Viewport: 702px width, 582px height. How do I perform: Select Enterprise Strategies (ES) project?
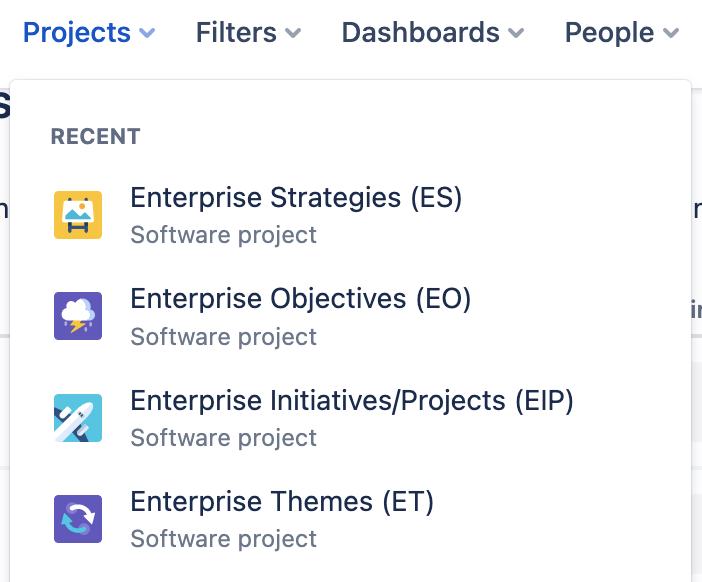[350, 215]
